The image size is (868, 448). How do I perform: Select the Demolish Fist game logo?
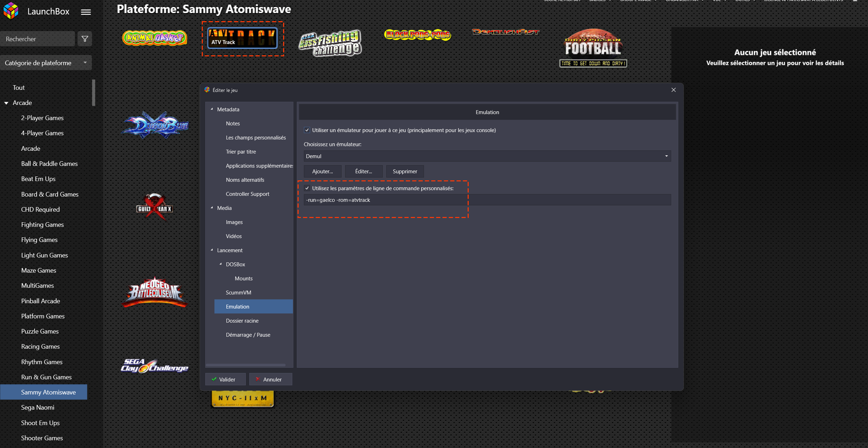click(x=505, y=32)
